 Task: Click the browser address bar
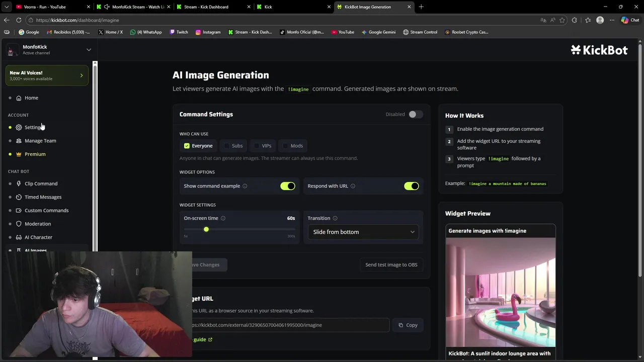click(282, 20)
